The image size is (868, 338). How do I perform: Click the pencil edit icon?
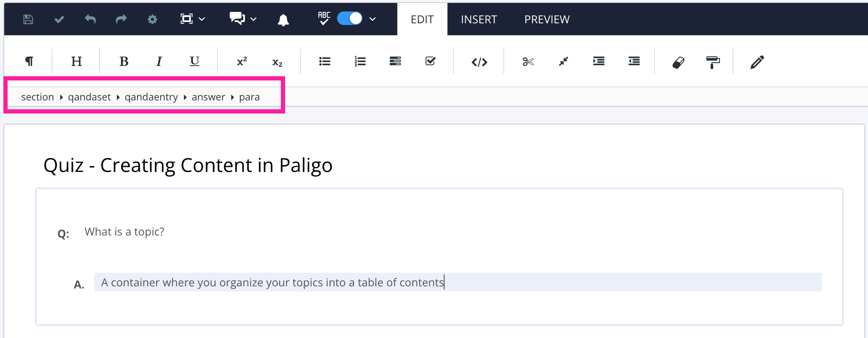pos(757,62)
